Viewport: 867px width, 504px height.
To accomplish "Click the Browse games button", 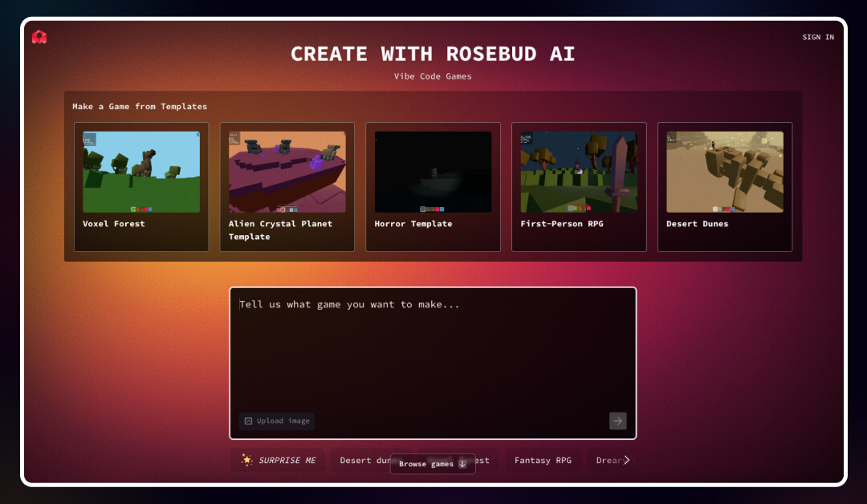I will [433, 464].
